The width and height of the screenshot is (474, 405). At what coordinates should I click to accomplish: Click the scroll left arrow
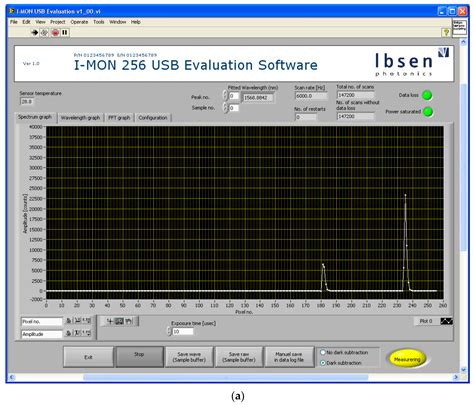pyautogui.click(x=12, y=377)
